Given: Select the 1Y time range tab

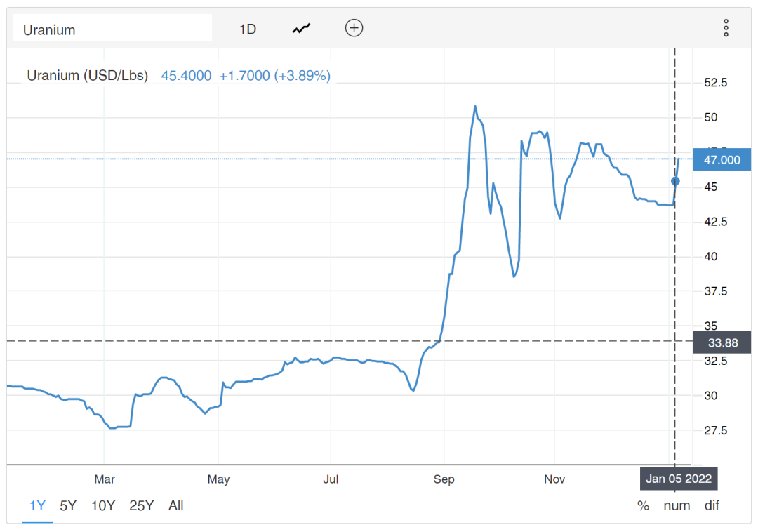Looking at the screenshot, I should 37,506.
